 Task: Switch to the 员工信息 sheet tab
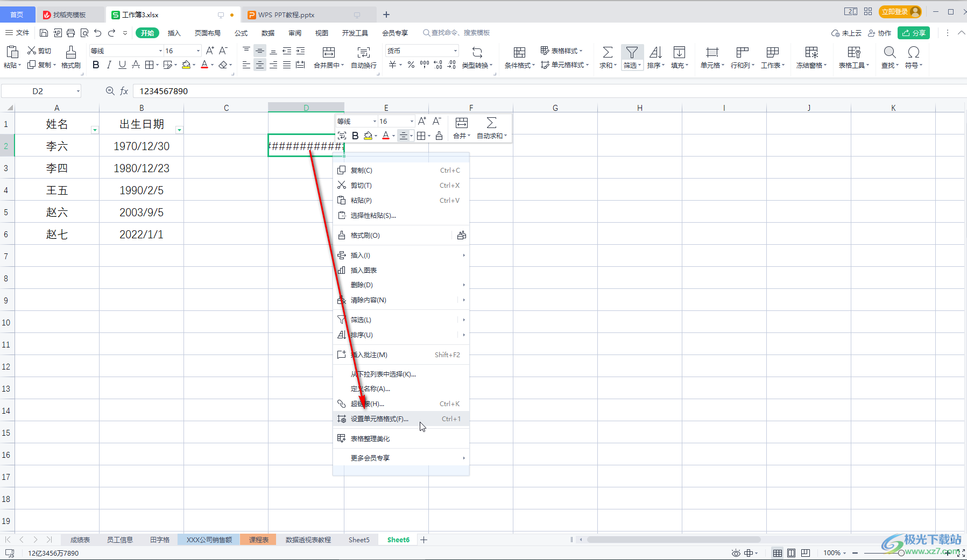coord(119,540)
